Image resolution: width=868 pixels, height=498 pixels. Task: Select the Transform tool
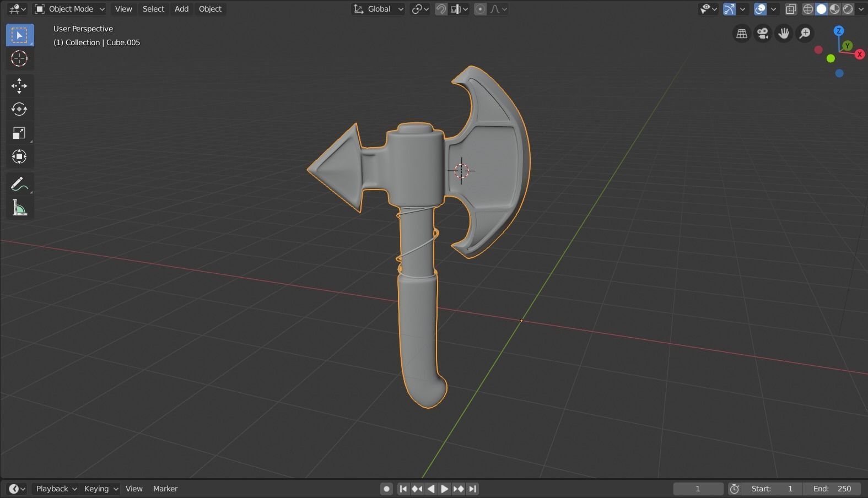click(x=19, y=156)
